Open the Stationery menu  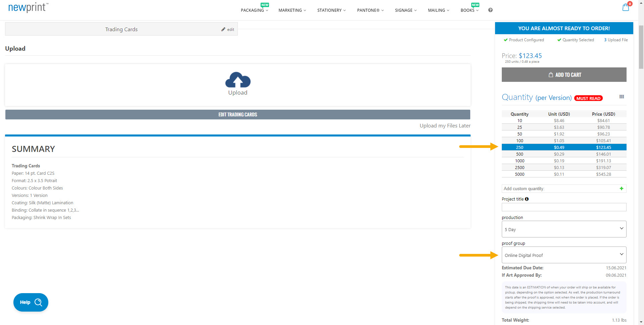331,10
